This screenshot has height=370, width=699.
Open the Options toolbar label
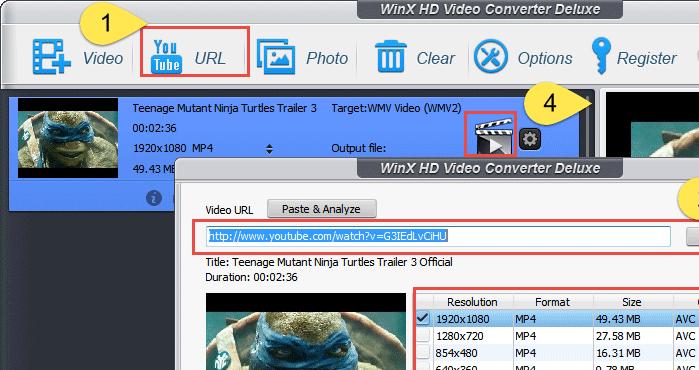pos(545,58)
